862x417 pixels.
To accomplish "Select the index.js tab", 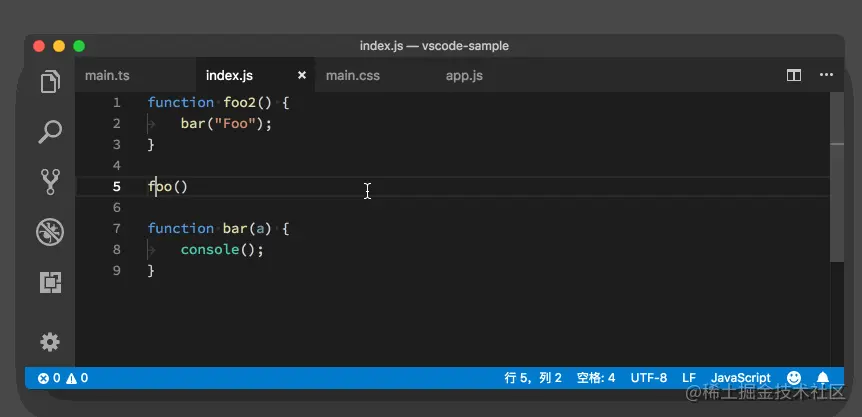I will pos(229,75).
